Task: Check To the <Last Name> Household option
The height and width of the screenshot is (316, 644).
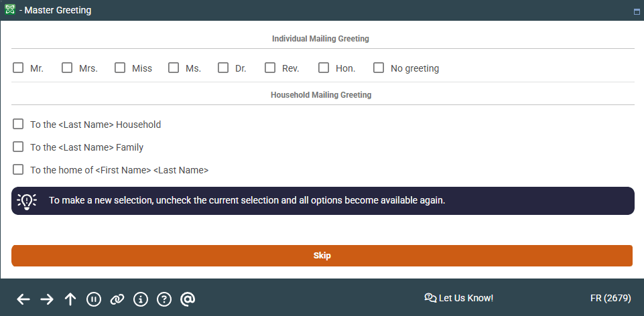Action: click(18, 124)
